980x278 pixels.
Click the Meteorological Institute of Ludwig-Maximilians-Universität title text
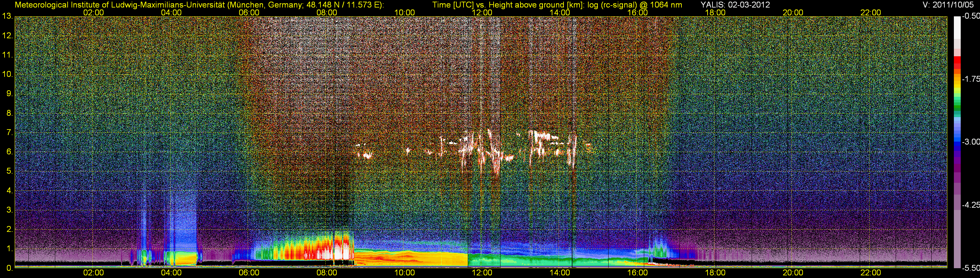120,5
